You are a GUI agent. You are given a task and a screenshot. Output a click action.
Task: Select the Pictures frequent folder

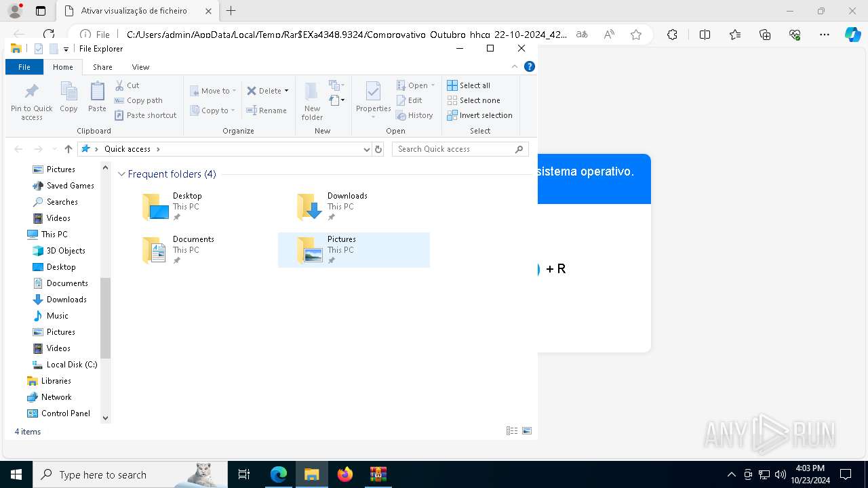pos(353,249)
